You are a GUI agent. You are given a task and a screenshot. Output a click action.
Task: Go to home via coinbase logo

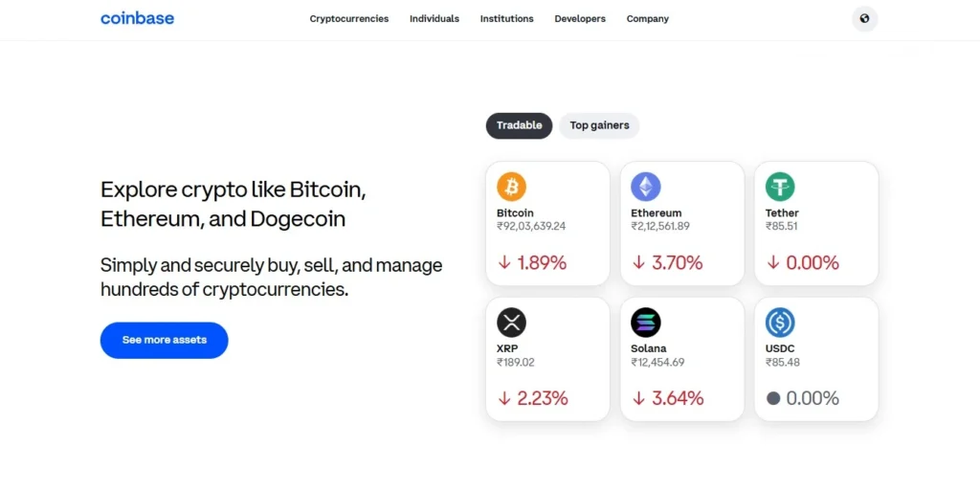tap(138, 19)
